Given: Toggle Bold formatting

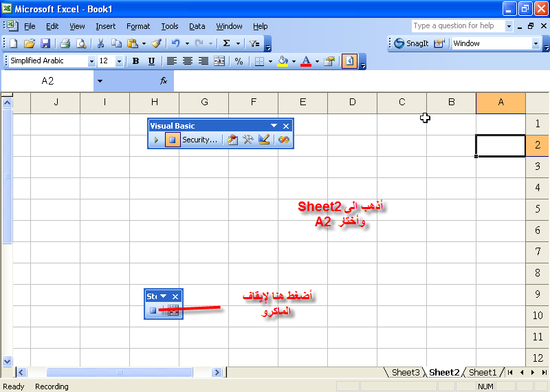Looking at the screenshot, I should (x=135, y=61).
